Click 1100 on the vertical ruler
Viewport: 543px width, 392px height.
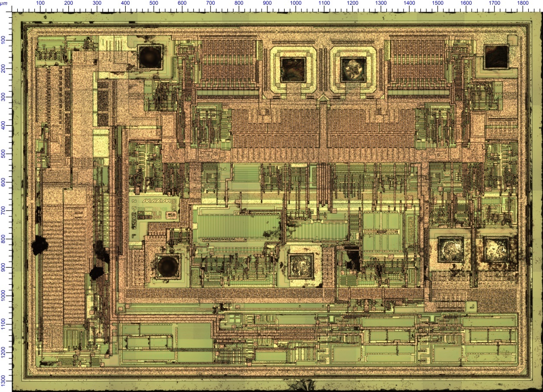pyautogui.click(x=3, y=324)
